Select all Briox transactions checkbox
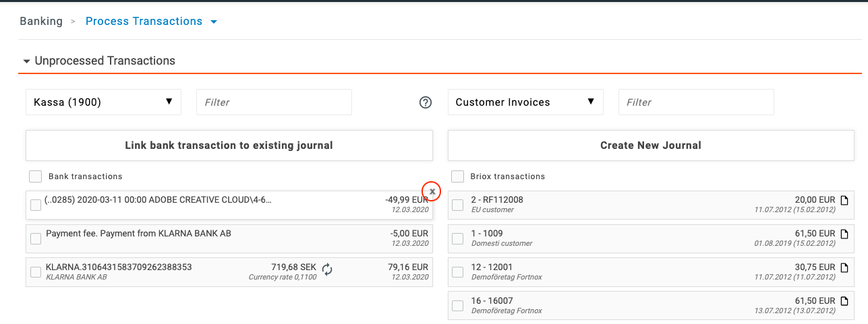The width and height of the screenshot is (868, 324). point(457,176)
